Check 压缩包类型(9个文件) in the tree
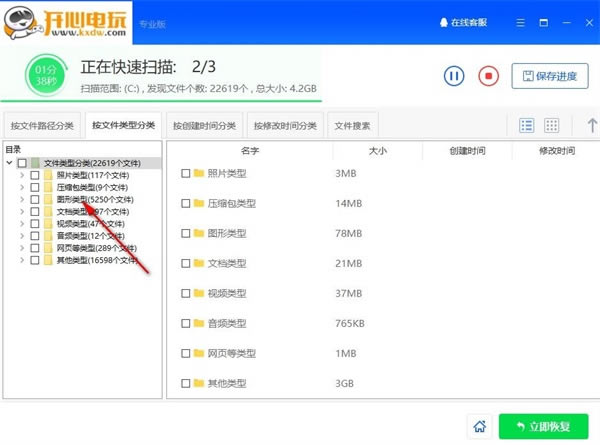 click(x=35, y=187)
